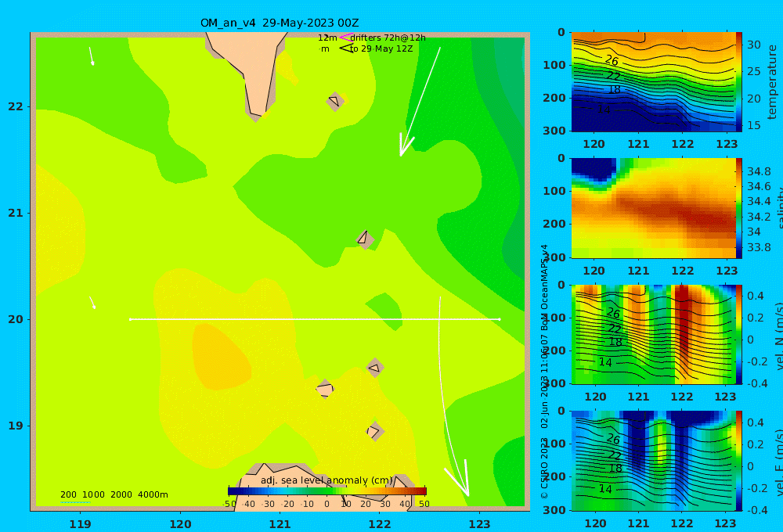This screenshot has height=532, width=783.
Task: Click the vel. E colorbar
Action: click(x=738, y=461)
